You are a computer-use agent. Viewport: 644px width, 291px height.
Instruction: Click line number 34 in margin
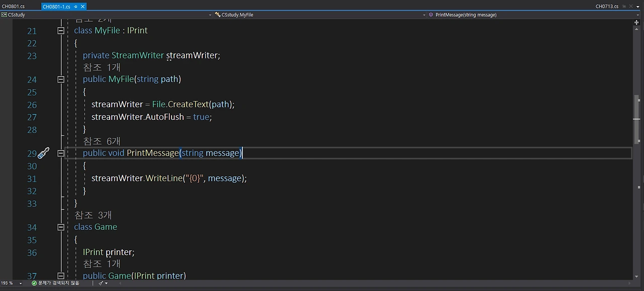[x=32, y=228]
